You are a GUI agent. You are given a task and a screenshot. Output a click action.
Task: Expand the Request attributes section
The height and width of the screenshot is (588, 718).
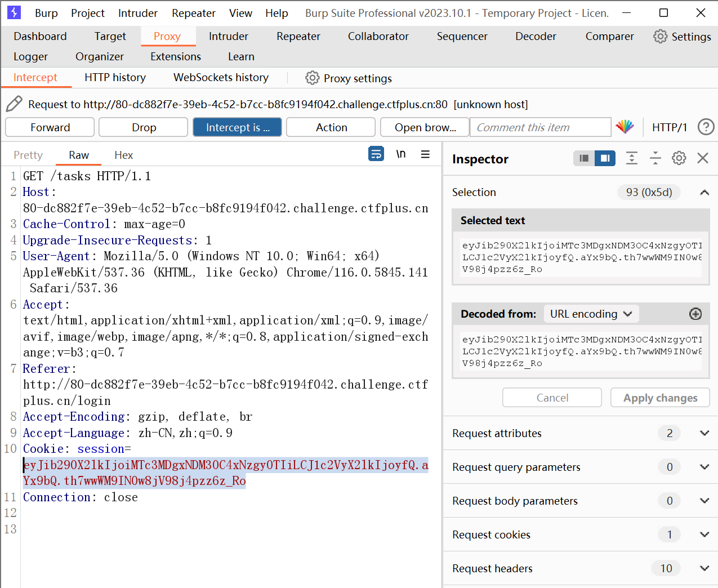704,433
